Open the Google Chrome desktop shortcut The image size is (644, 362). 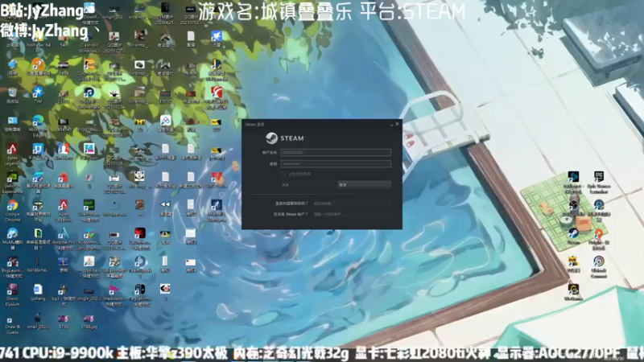12,211
